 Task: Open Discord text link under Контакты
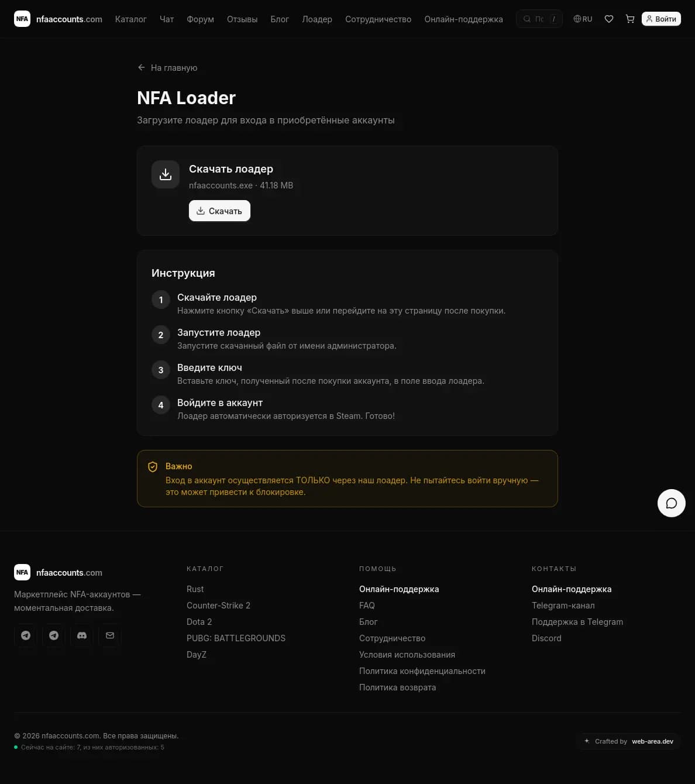coord(546,638)
